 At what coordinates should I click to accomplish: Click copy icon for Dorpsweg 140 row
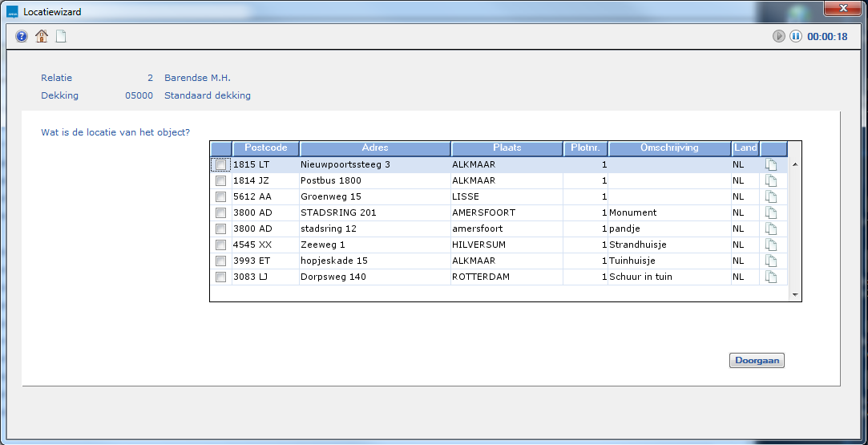[771, 277]
